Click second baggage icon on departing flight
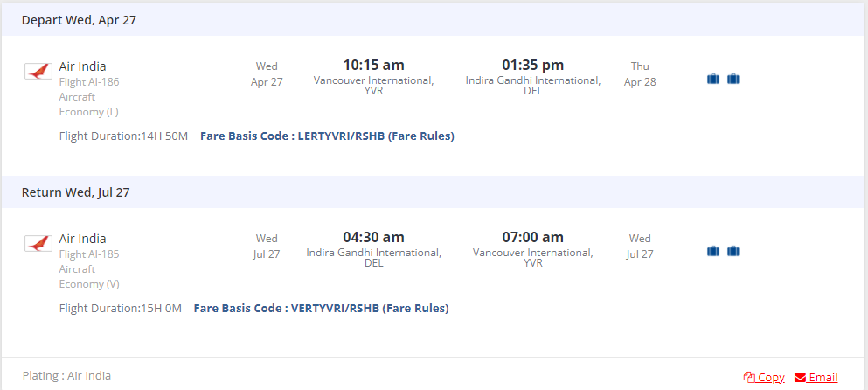Image resolution: width=868 pixels, height=390 pixels. [733, 79]
